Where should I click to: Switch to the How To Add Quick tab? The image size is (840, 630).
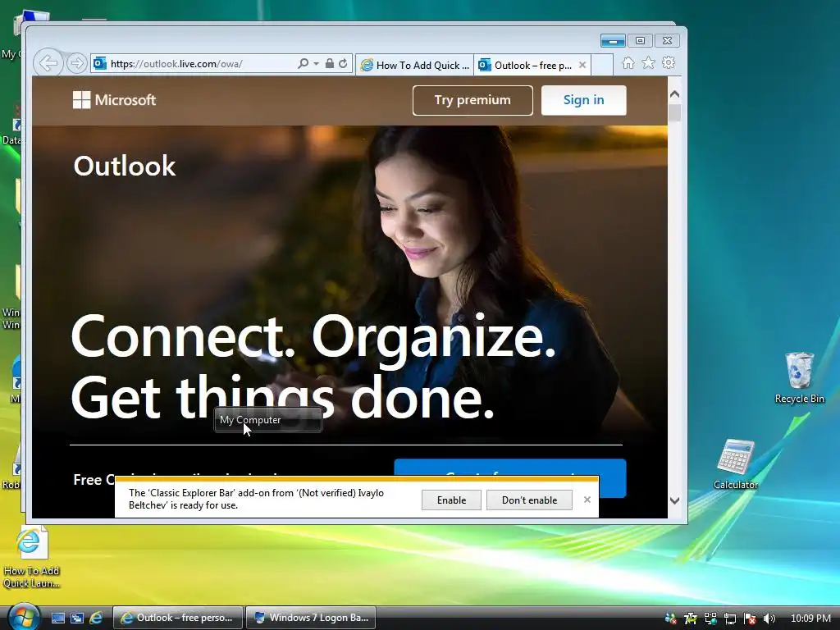414,65
